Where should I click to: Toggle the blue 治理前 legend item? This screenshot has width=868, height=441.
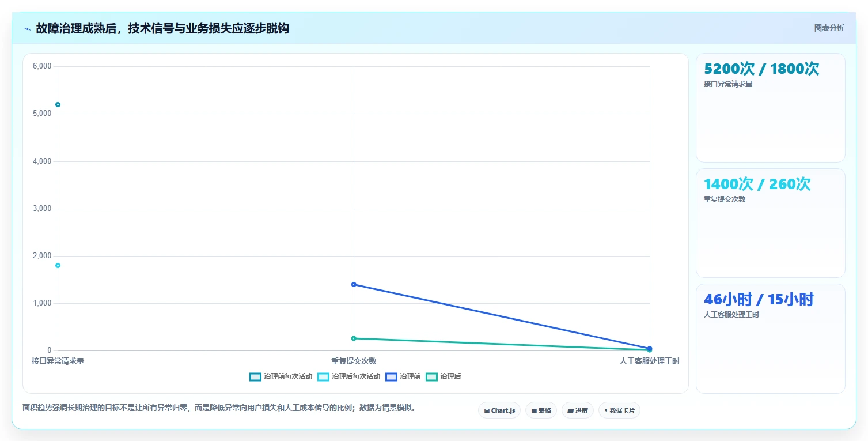pos(403,376)
